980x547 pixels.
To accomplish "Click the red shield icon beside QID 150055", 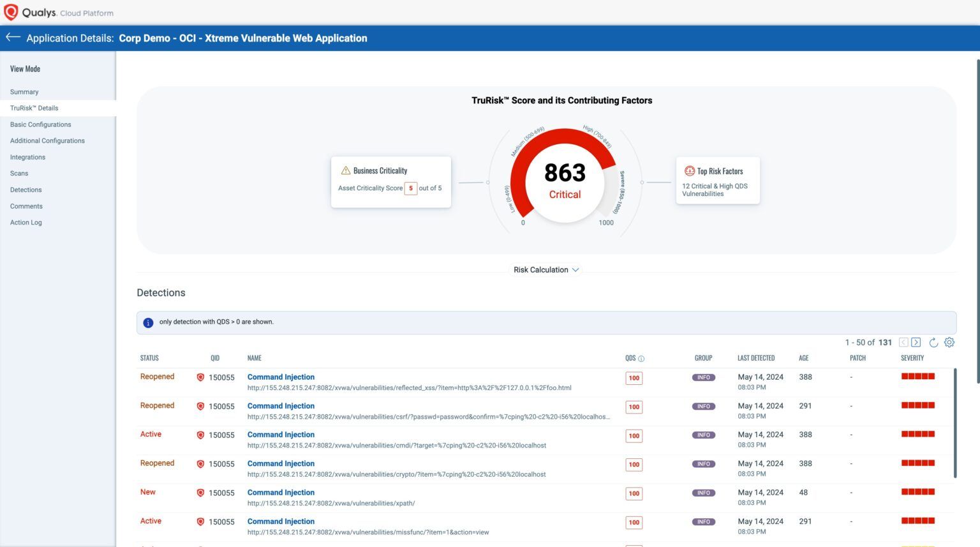I will tap(200, 377).
